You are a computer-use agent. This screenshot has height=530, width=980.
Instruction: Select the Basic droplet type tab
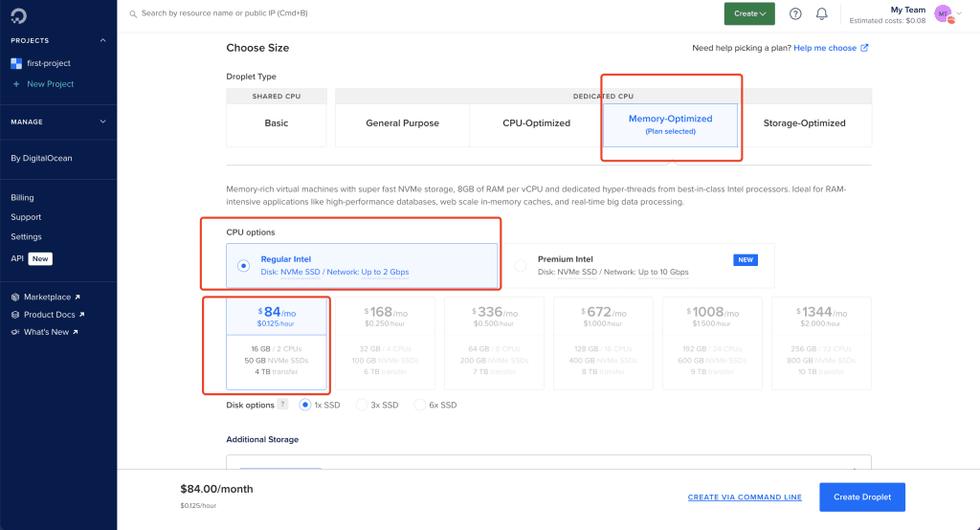[x=277, y=125]
